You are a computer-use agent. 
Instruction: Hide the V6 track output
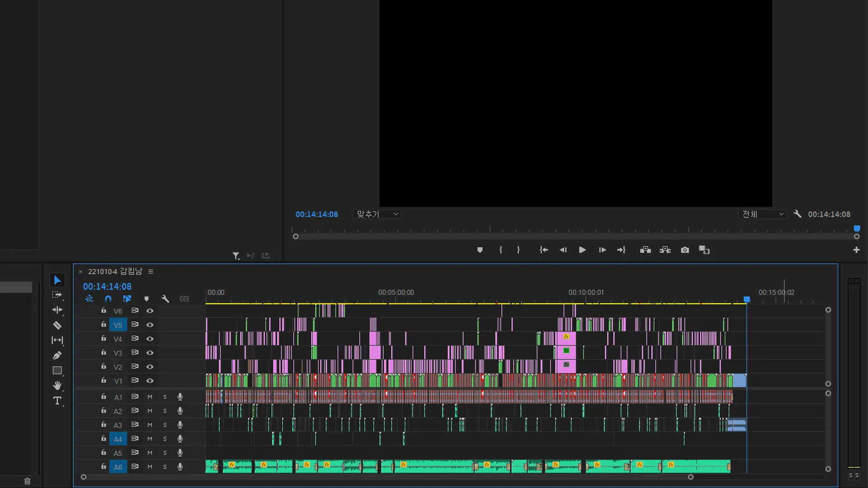point(150,311)
